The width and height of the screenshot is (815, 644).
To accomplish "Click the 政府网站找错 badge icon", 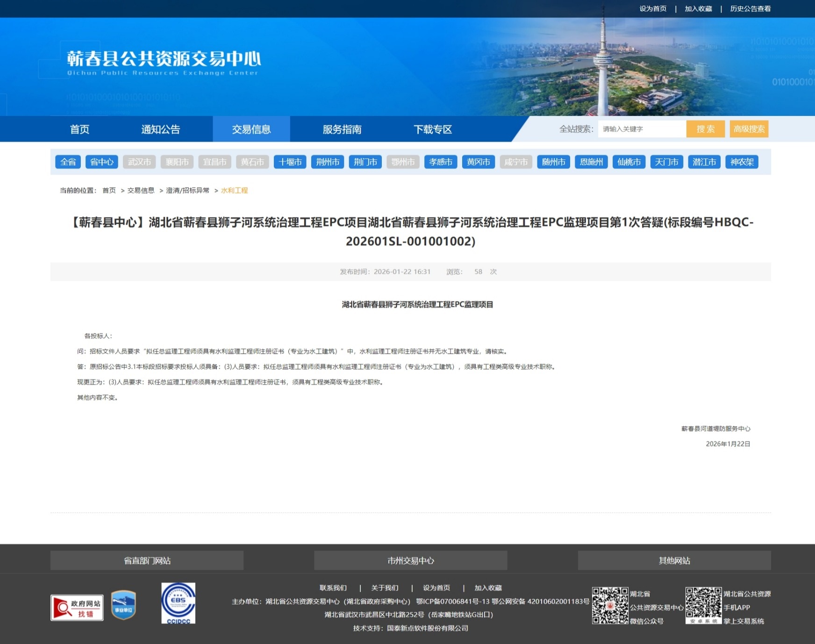I will click(x=77, y=608).
